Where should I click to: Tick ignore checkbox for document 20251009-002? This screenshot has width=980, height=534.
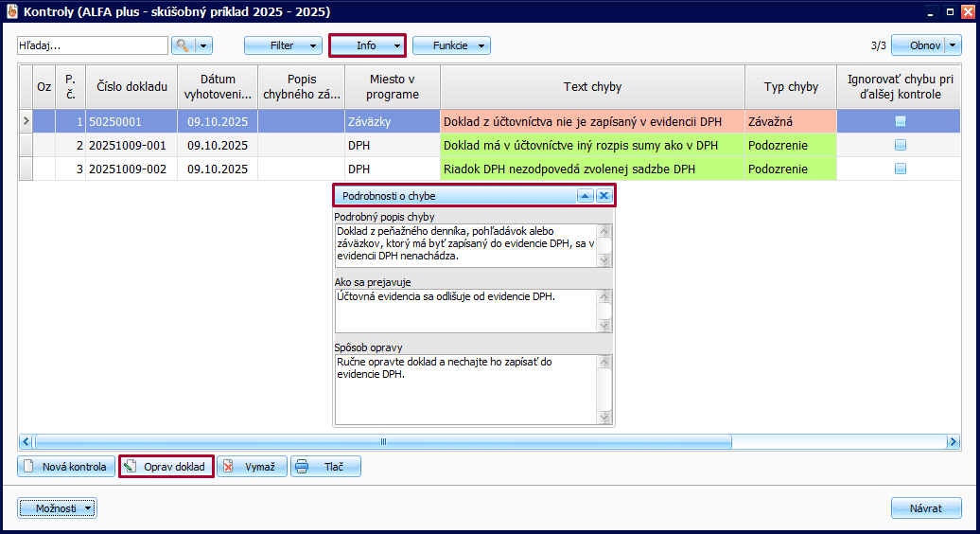pyautogui.click(x=900, y=169)
